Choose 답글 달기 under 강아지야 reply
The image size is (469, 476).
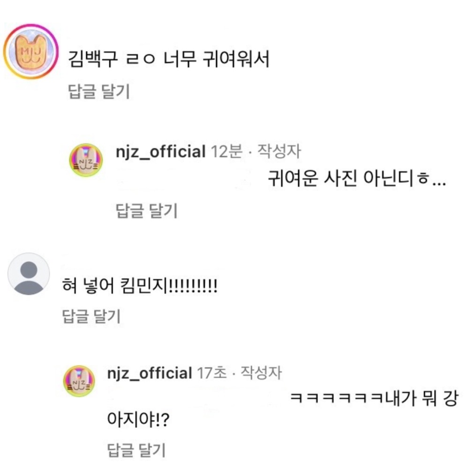pos(136,450)
